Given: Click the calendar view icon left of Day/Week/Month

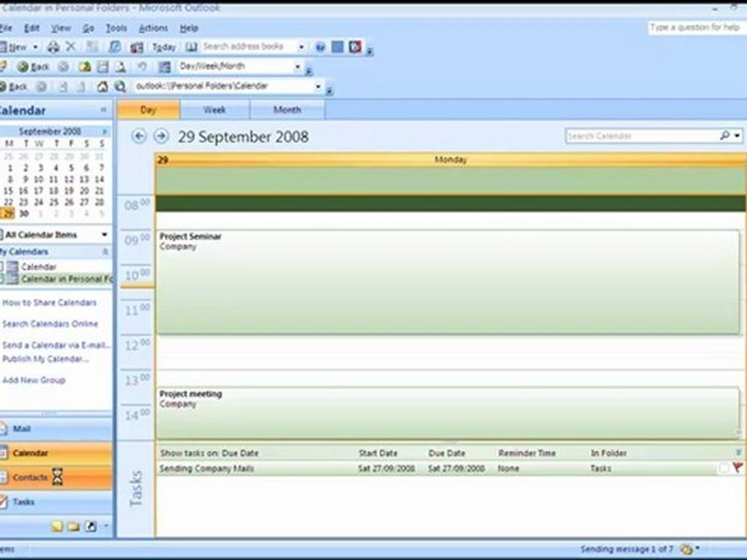Looking at the screenshot, I should point(164,67).
